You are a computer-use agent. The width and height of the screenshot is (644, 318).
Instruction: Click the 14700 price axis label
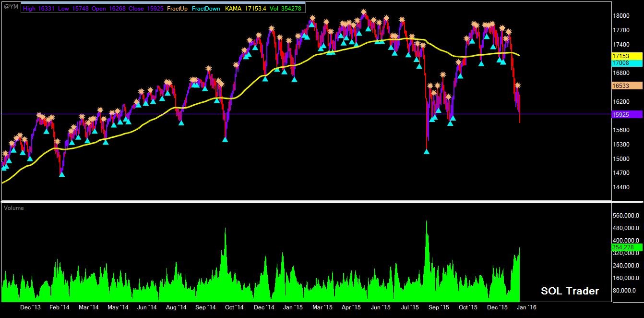(x=621, y=173)
